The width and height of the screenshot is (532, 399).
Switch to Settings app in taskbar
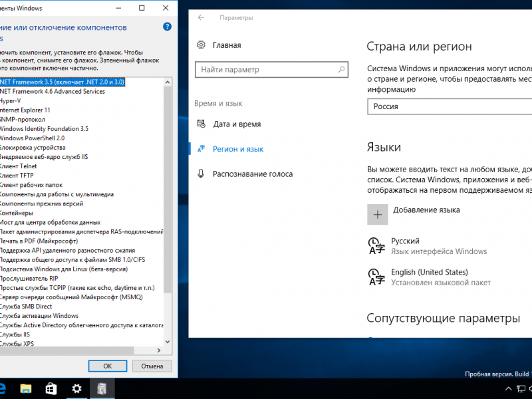pos(76,388)
